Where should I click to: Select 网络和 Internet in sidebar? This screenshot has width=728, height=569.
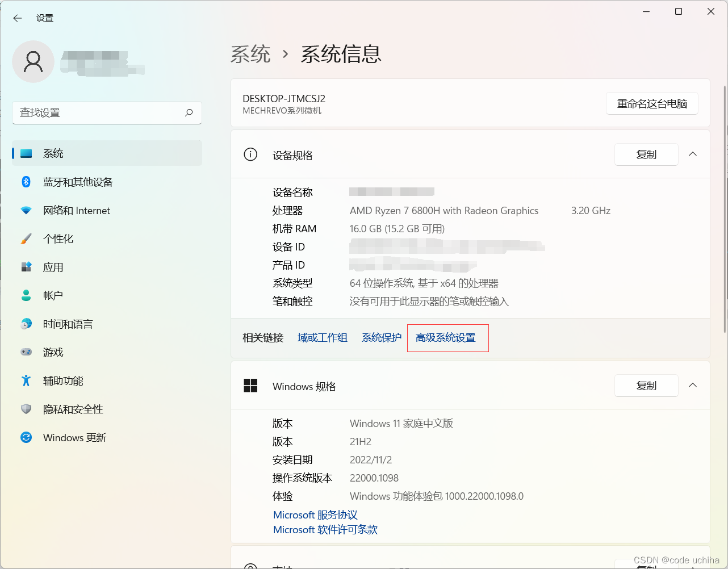(77, 210)
